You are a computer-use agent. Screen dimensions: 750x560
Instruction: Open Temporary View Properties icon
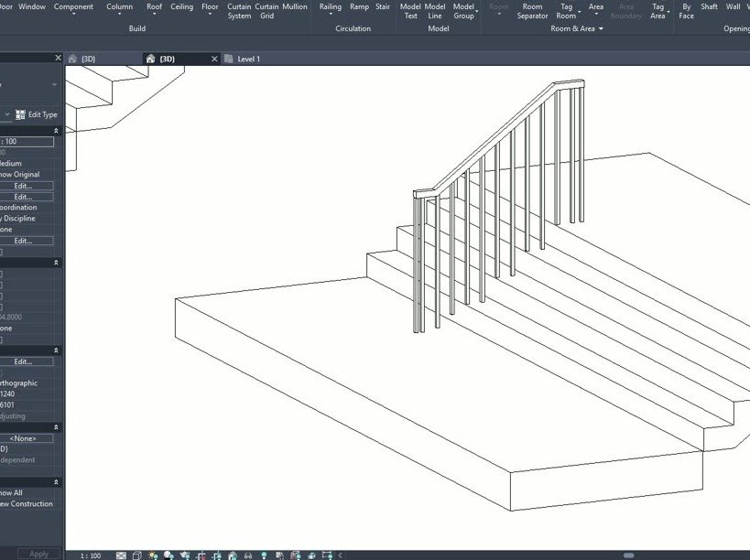click(280, 555)
